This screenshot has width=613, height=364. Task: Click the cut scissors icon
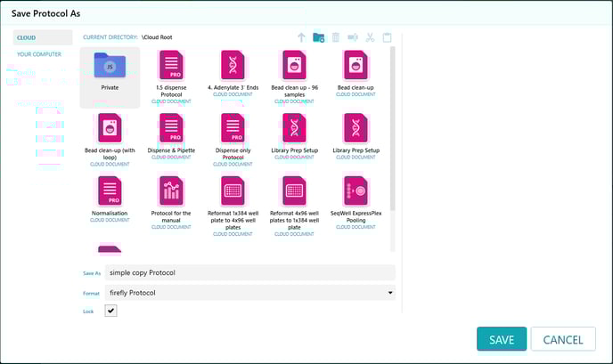pyautogui.click(x=370, y=37)
